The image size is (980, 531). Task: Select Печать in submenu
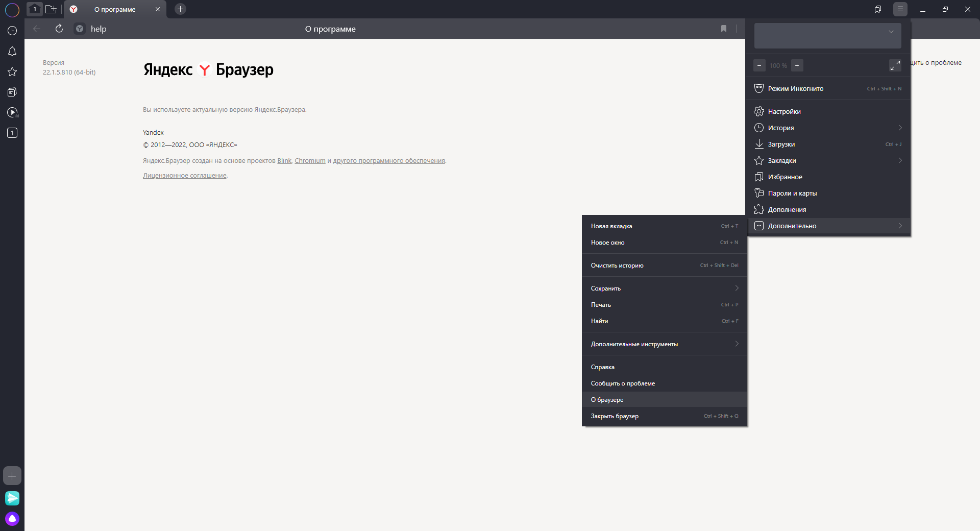665,305
